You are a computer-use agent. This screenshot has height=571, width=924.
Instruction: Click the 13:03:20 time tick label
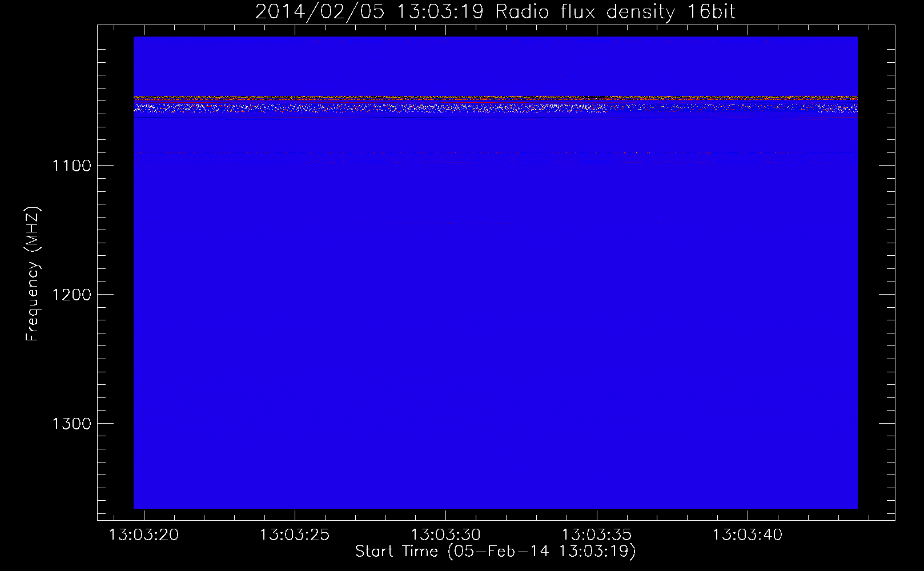(x=144, y=535)
